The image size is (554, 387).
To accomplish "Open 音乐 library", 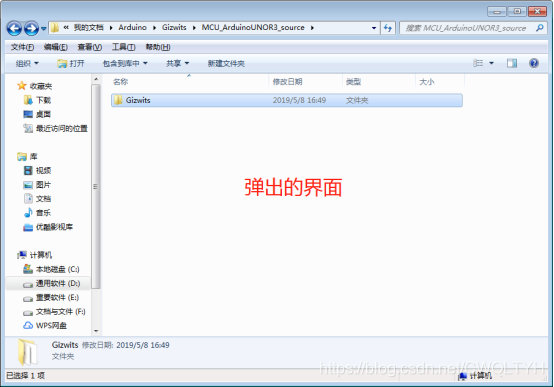I will tap(37, 213).
